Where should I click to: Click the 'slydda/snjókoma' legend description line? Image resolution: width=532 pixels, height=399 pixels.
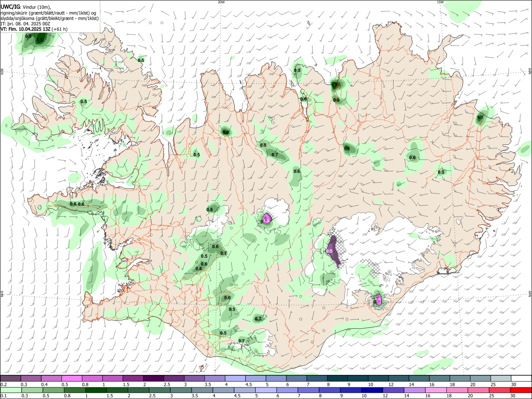tap(49, 18)
